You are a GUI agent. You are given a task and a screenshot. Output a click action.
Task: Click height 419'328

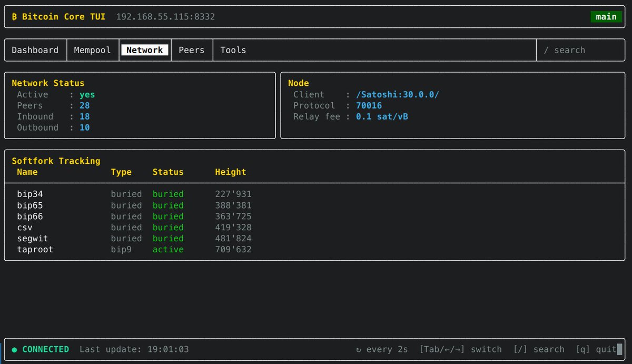coord(233,228)
